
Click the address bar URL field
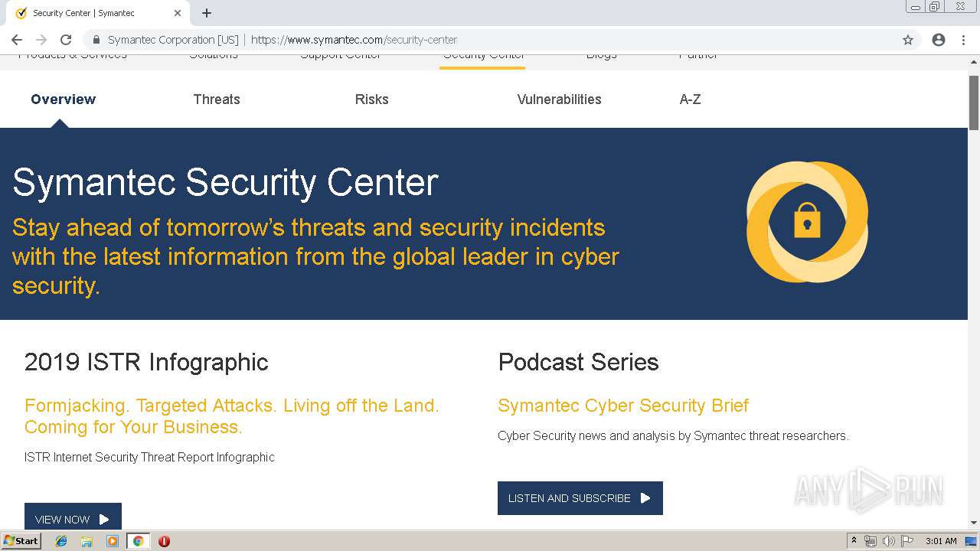498,40
